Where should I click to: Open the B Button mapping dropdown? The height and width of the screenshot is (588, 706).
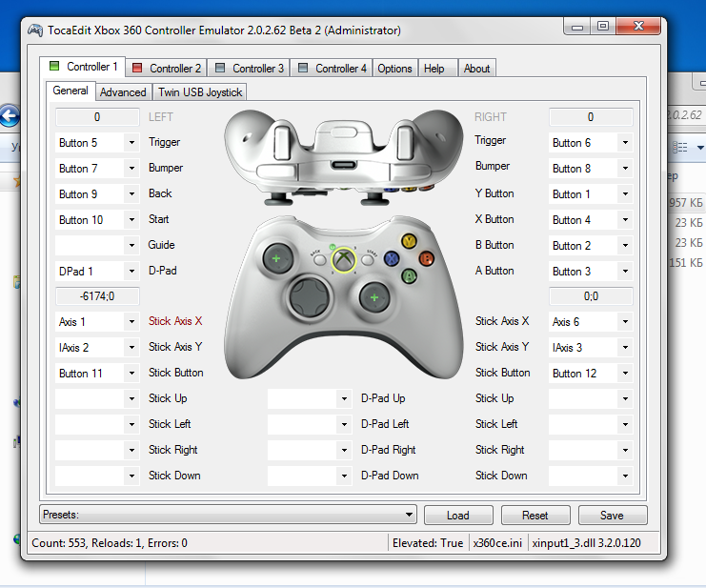625,245
